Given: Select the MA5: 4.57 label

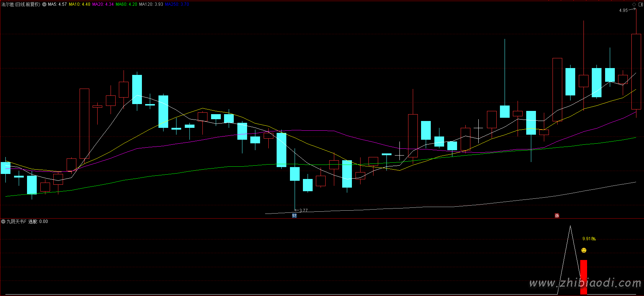Looking at the screenshot, I should 57,4.
